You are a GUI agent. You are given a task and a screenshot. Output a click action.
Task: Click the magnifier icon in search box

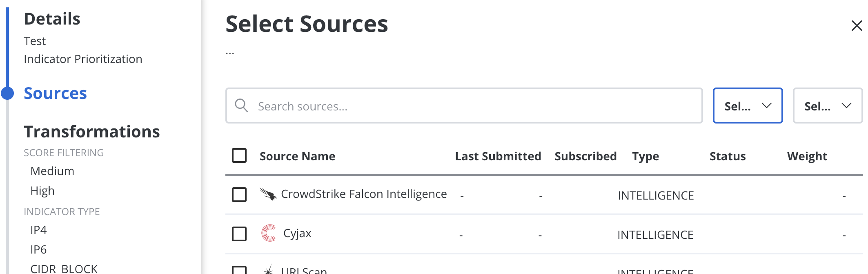241,106
